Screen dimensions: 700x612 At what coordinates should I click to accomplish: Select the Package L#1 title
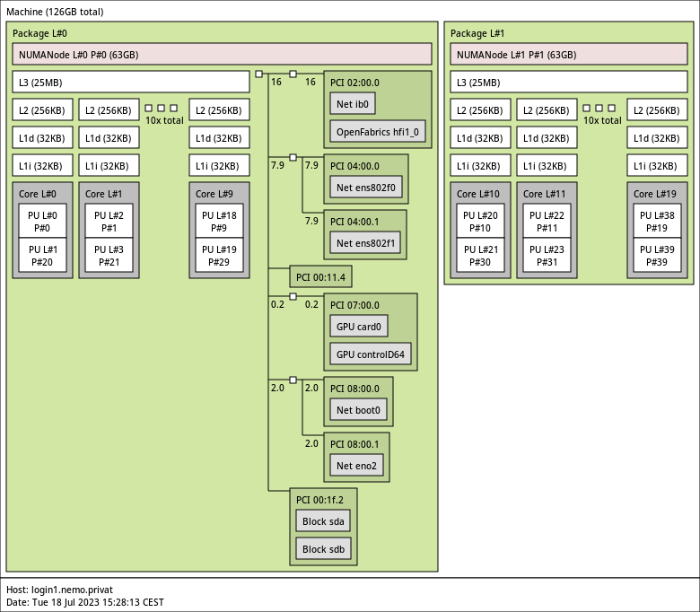pos(477,33)
